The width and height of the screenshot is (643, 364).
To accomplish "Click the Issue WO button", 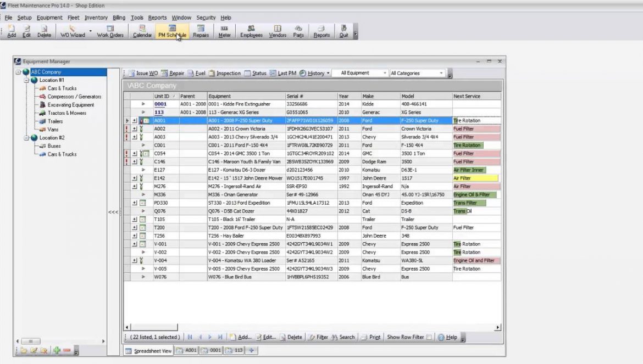I will point(143,73).
